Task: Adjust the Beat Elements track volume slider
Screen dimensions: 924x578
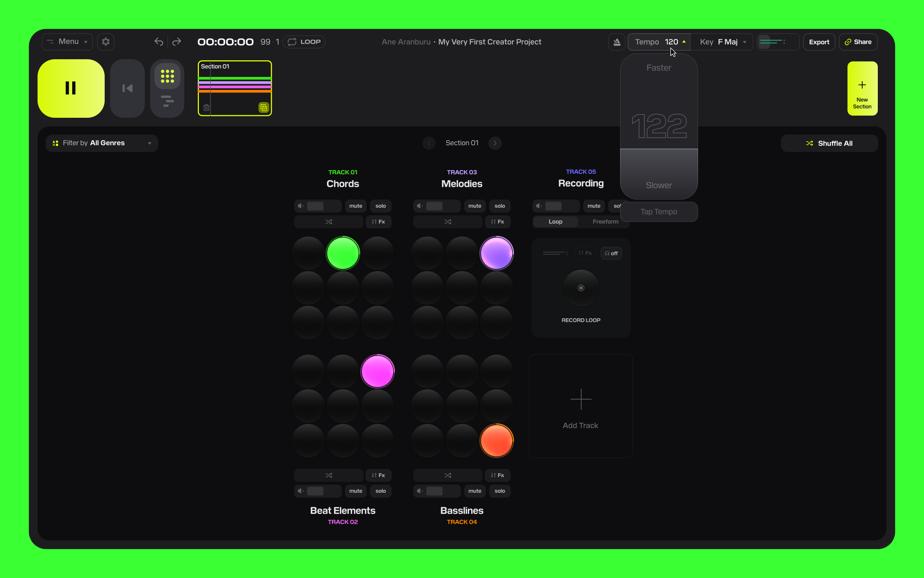Action: (x=318, y=491)
